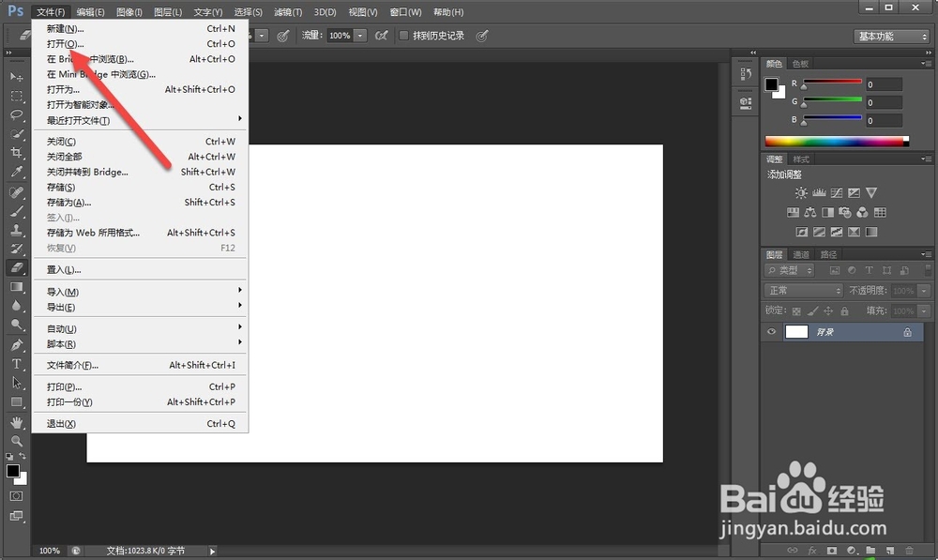Screen dimensions: 938x560
Task: Add a Brightness/Contrast adjustment
Action: (x=801, y=193)
